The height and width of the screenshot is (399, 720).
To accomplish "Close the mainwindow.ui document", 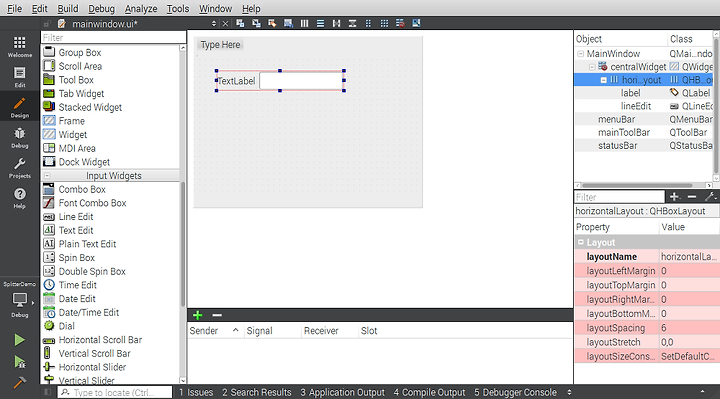I will [x=225, y=24].
